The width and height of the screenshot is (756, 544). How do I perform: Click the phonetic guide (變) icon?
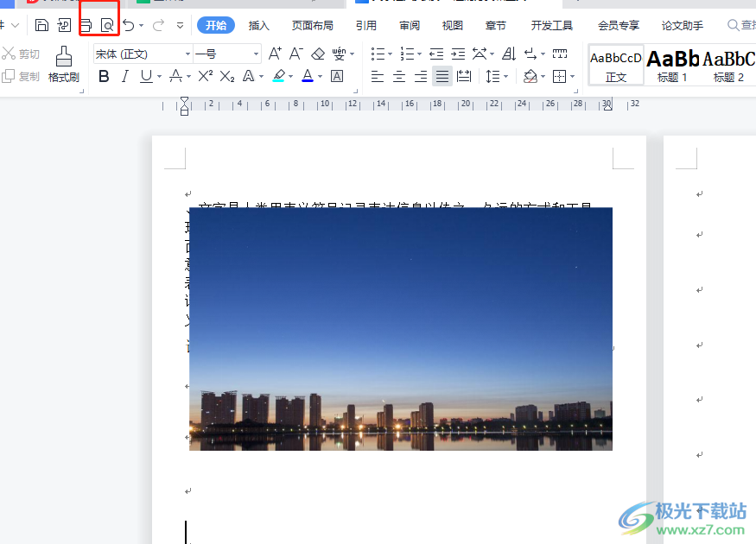(x=340, y=54)
